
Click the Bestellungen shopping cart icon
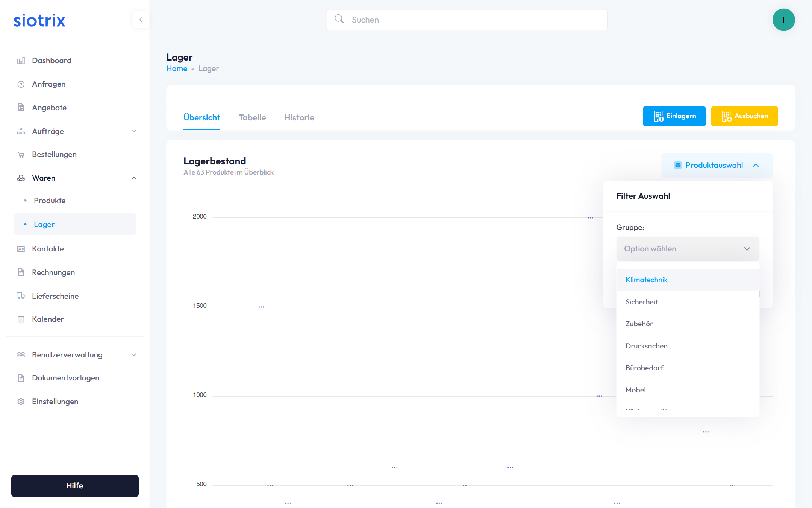21,155
